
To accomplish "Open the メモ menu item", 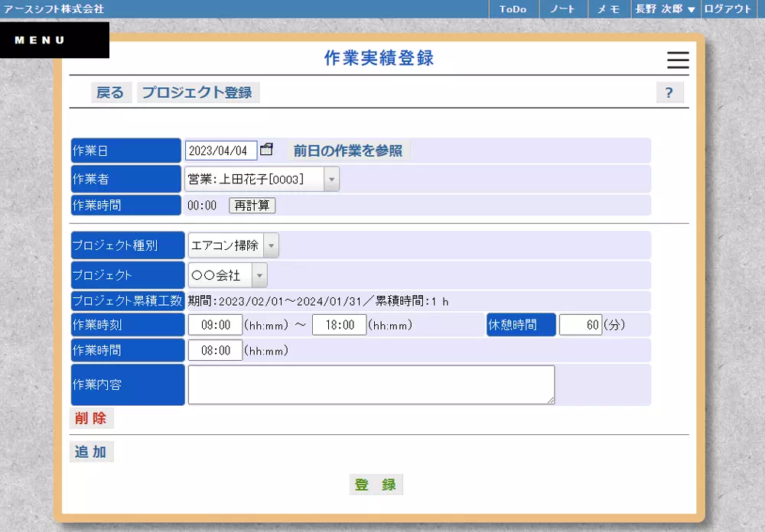I will pyautogui.click(x=608, y=9).
